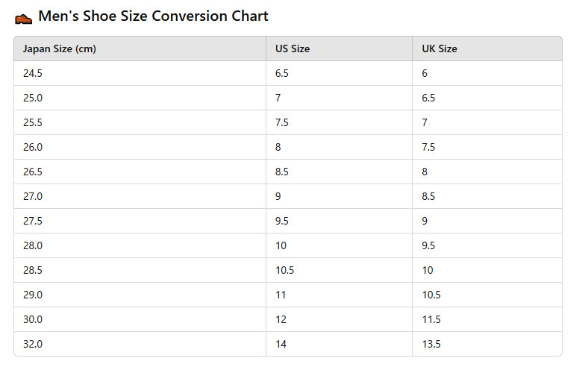588x370 pixels.
Task: Click the 28.0 Japan size cell
Action: click(x=140, y=245)
